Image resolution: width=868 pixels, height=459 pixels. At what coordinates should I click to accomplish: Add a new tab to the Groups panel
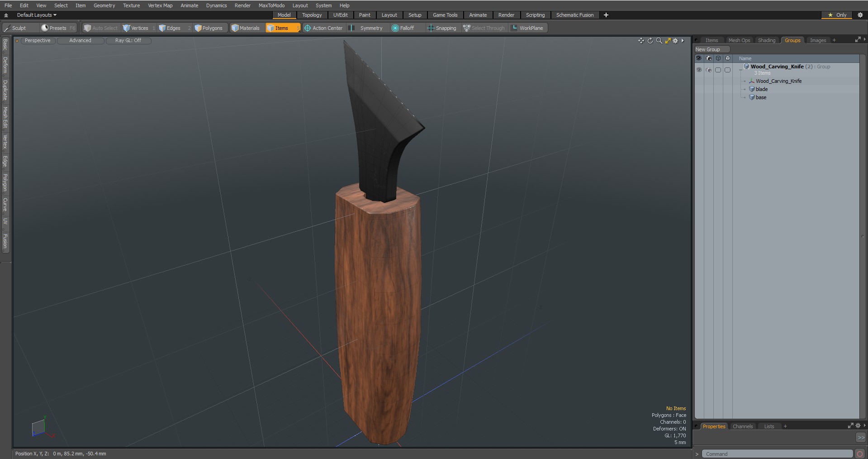pos(834,40)
